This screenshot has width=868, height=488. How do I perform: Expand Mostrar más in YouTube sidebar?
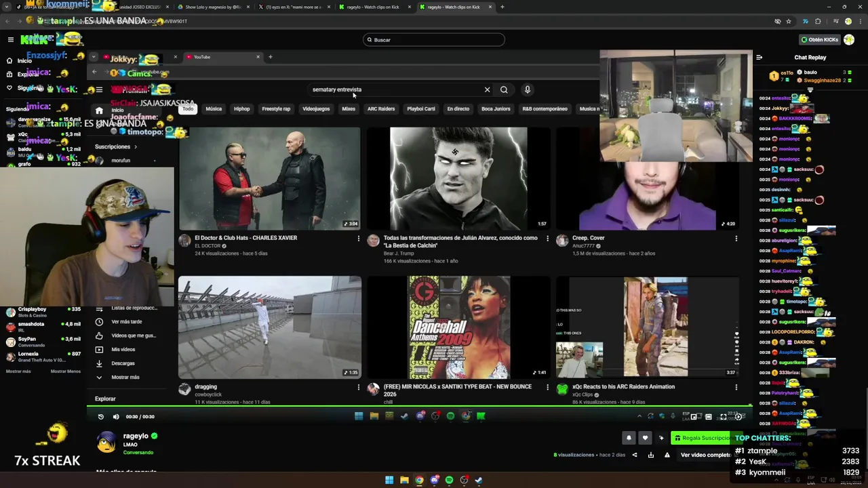[x=125, y=378]
